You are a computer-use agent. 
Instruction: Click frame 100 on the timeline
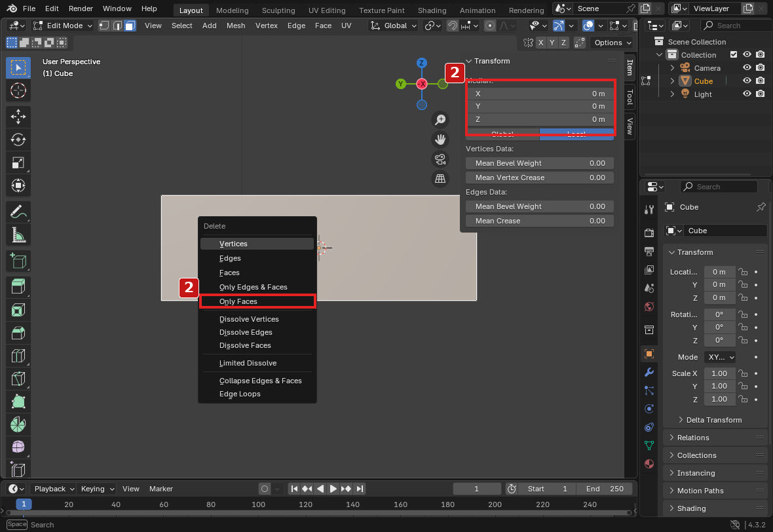coord(258,504)
